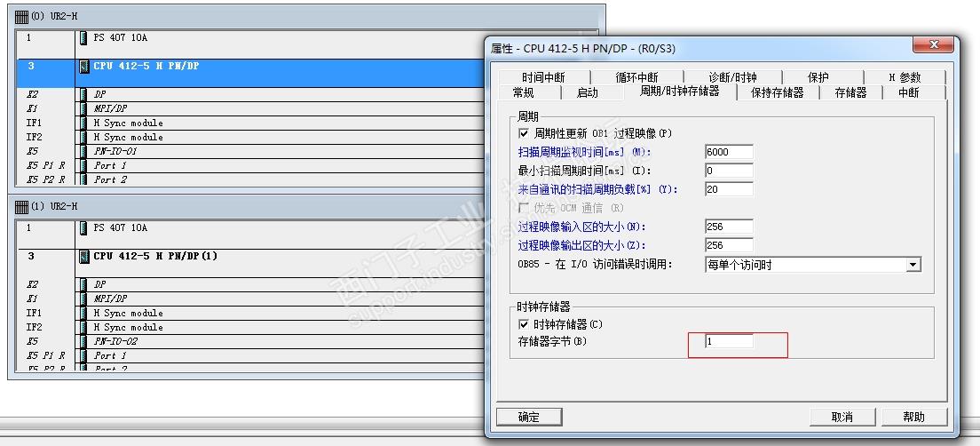Click the IF2 H Sync module icon in rack (1)

(x=83, y=327)
